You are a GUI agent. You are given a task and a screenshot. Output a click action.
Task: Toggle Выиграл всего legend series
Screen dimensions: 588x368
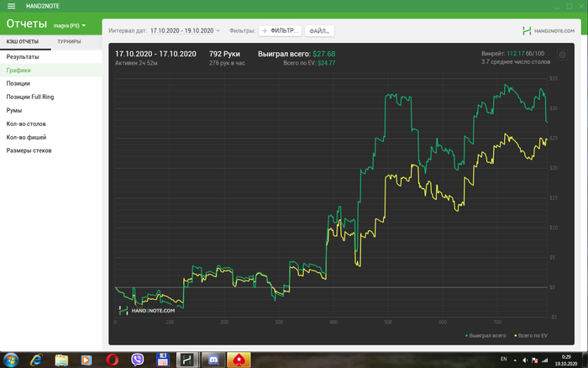pyautogui.click(x=486, y=336)
